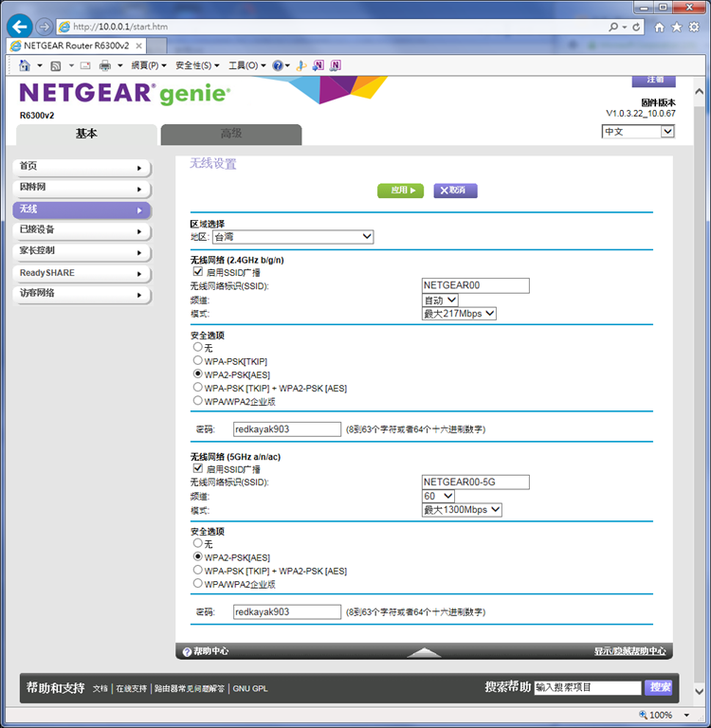
Task: Click the browser back arrow button
Action: (20, 27)
